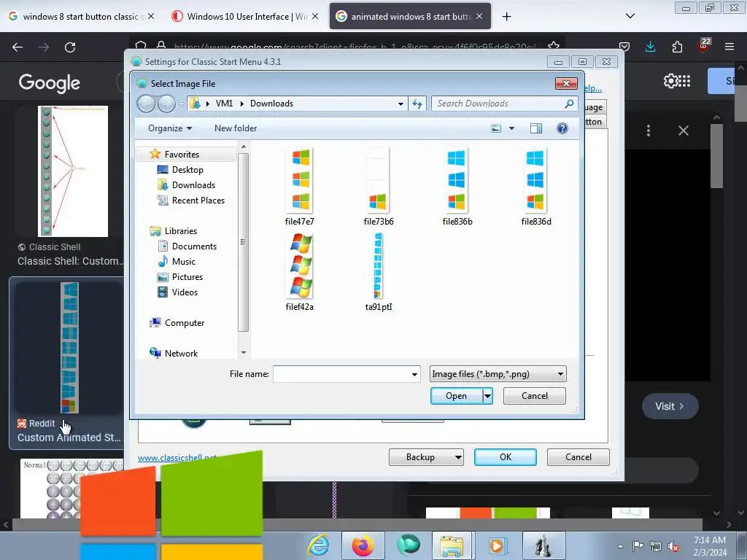Pick the file836d image file
This screenshot has width=747, height=560.
[x=535, y=180]
